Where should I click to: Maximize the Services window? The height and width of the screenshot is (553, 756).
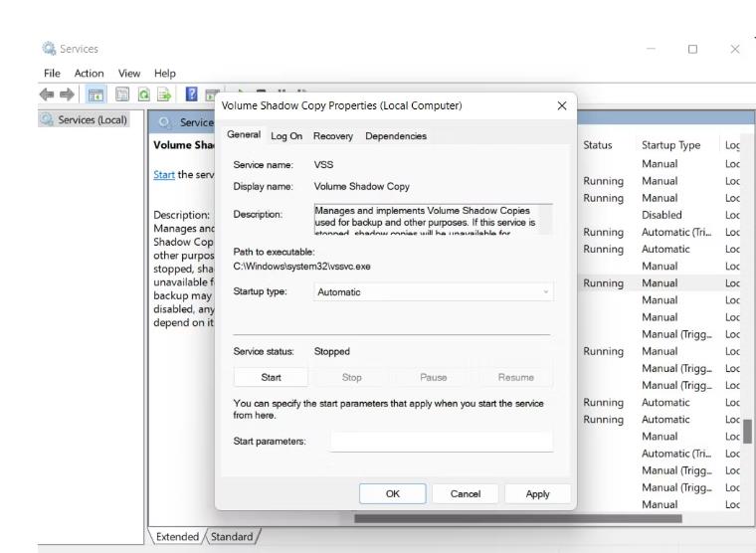point(693,49)
